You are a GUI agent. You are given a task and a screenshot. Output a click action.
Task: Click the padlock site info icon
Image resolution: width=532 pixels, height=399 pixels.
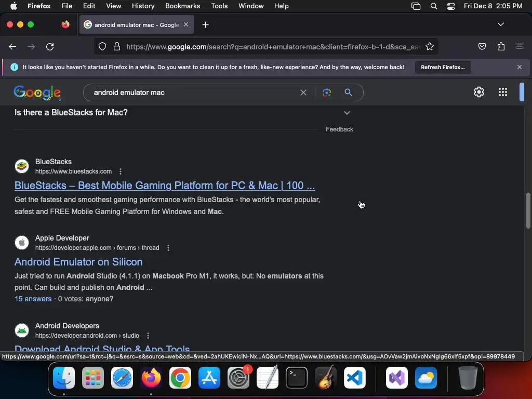point(117,46)
